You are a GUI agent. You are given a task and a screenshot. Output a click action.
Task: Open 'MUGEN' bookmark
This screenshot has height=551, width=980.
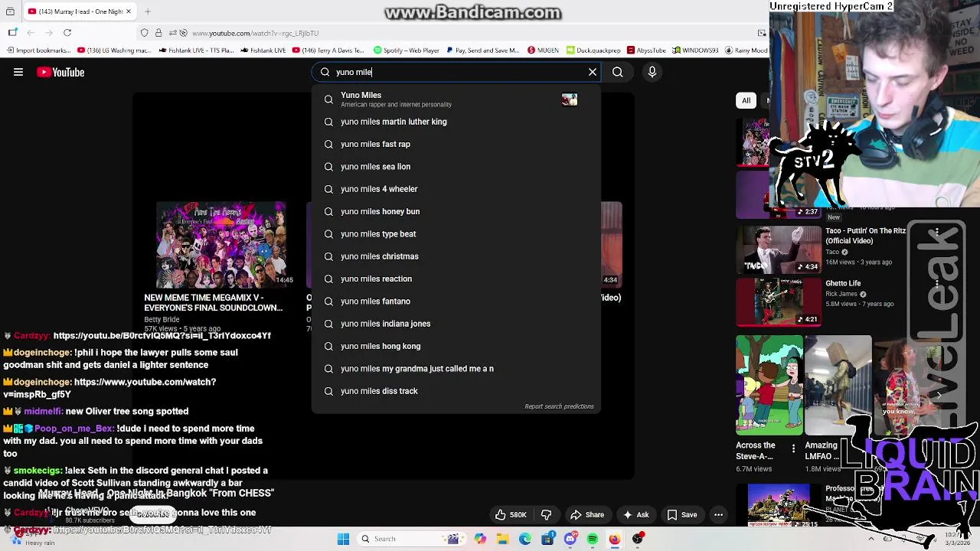tap(543, 51)
